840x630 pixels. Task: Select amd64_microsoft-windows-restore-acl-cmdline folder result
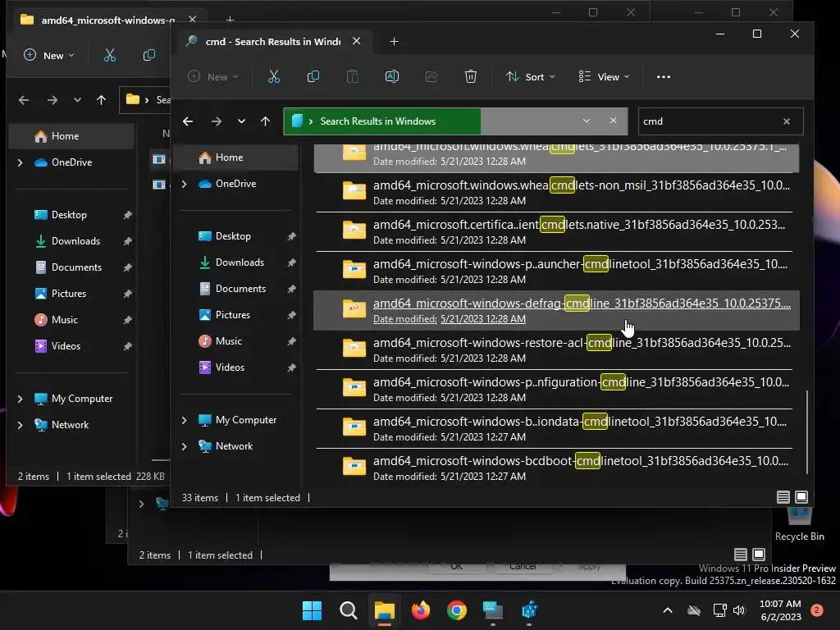(x=557, y=349)
